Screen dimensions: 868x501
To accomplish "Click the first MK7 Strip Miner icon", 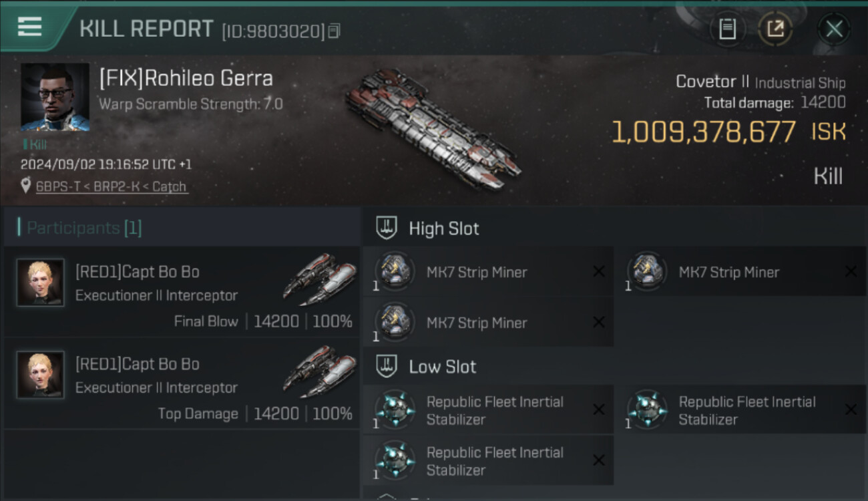I will (395, 271).
